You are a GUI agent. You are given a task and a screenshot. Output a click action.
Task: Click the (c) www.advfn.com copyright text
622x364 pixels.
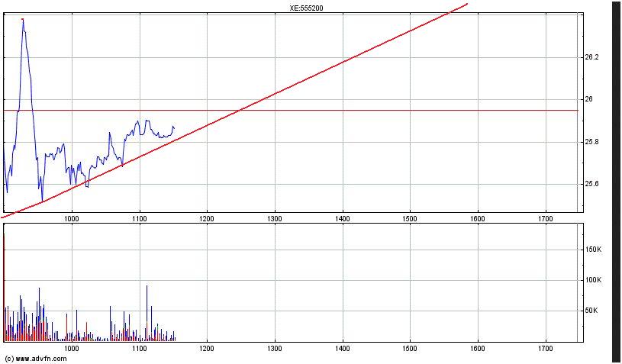[35, 359]
